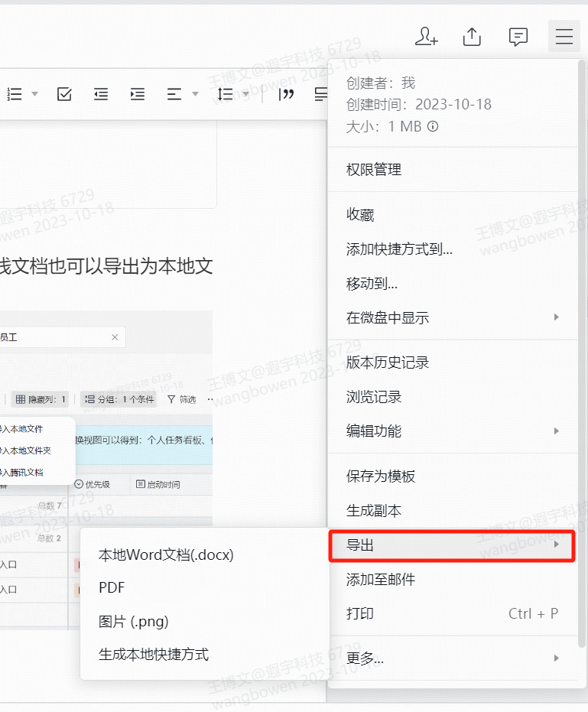Viewport: 588px width, 712px height.
Task: Choose 添加快捷方式到... menu entry
Action: (x=453, y=249)
